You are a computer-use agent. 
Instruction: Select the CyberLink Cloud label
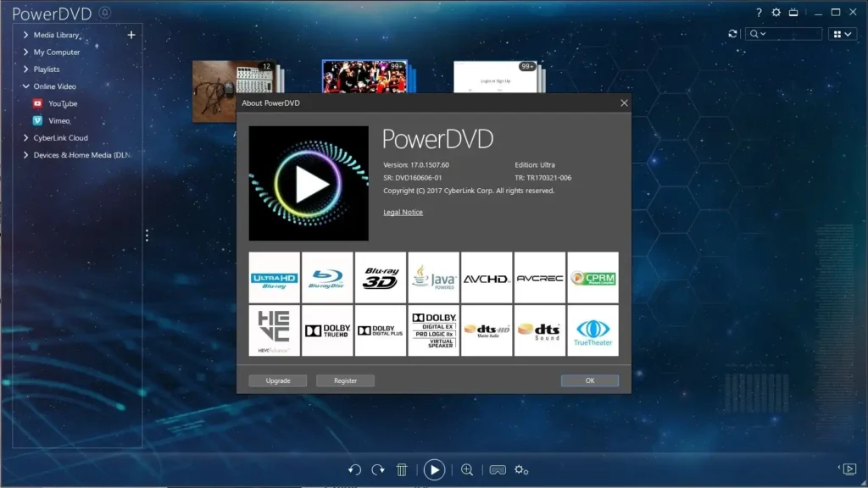[60, 138]
